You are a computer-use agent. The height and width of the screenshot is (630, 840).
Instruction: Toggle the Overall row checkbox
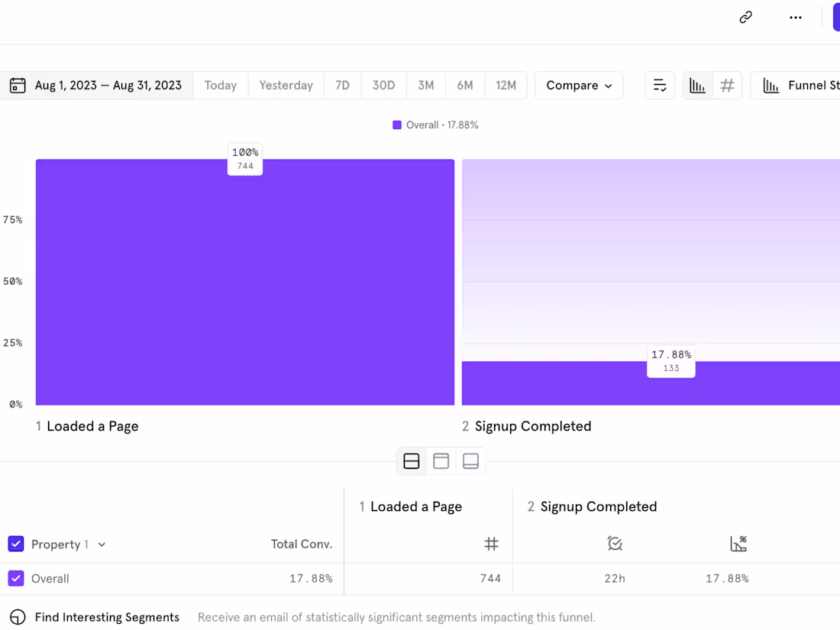tap(16, 579)
